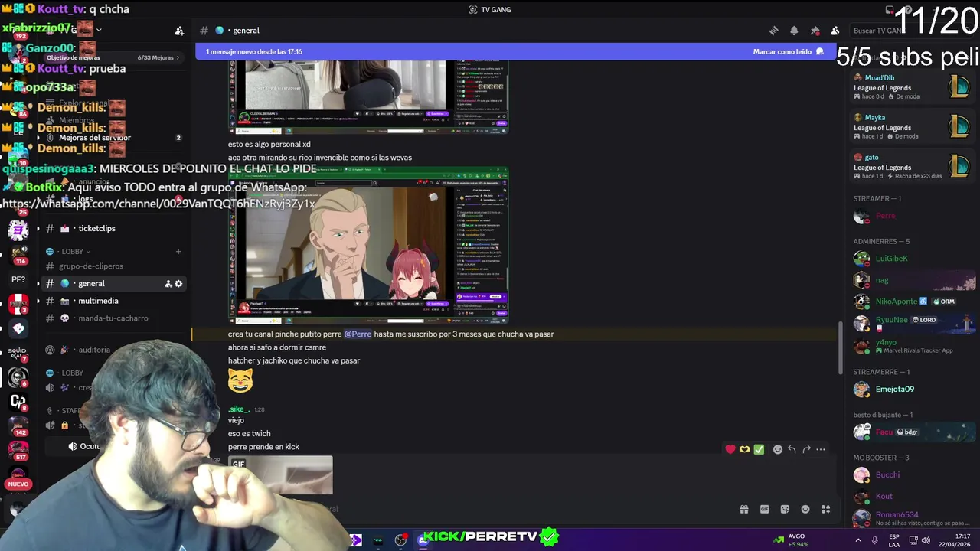Add the heart-hands emoji reaction

(x=744, y=449)
